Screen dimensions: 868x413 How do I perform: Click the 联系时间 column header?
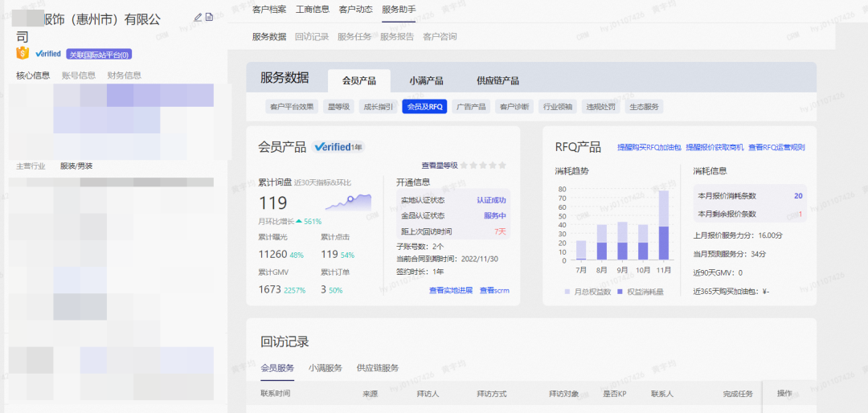pos(275,394)
